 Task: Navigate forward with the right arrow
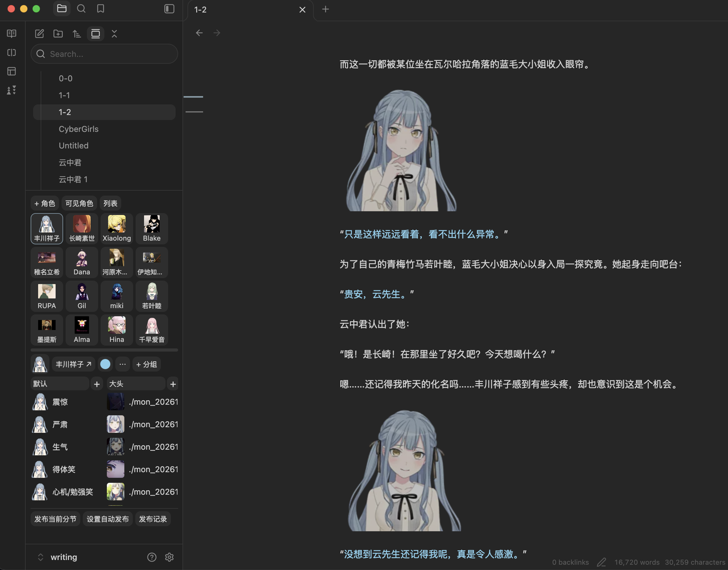pos(217,33)
